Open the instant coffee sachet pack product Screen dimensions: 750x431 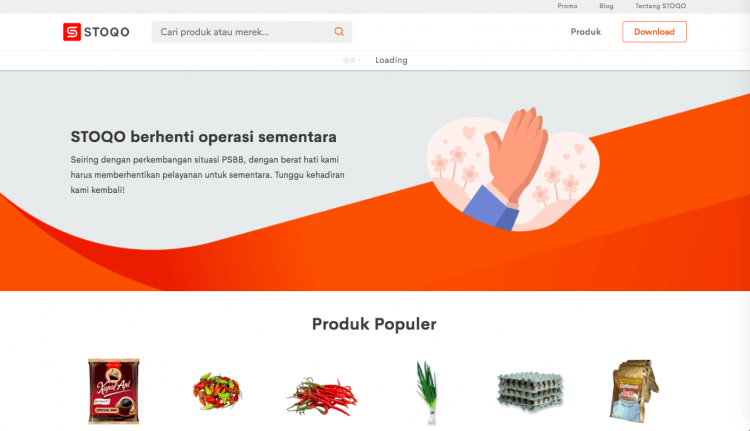tap(634, 390)
